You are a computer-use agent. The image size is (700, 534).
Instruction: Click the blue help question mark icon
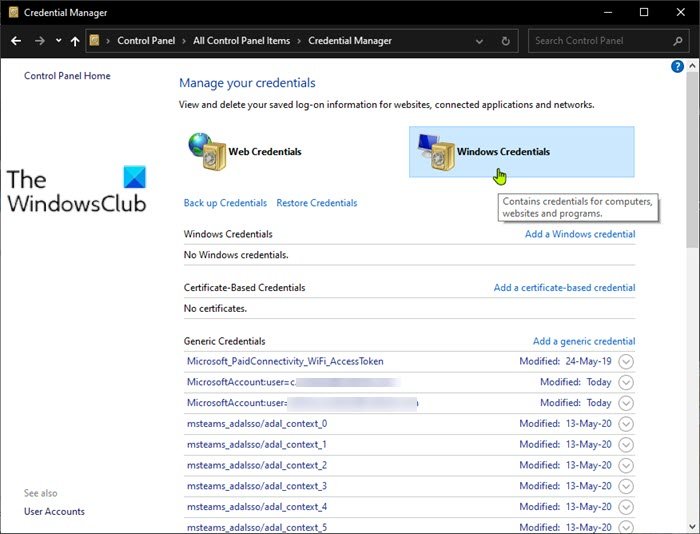[677, 67]
